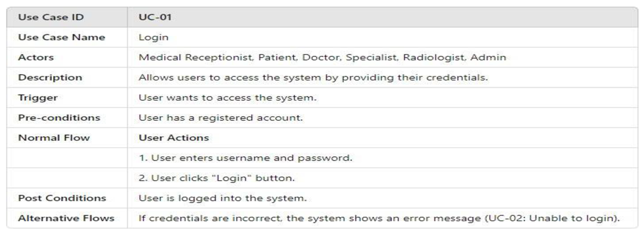The width and height of the screenshot is (644, 233).
Task: Select the "Trigger" row label
Action: [x=38, y=97]
